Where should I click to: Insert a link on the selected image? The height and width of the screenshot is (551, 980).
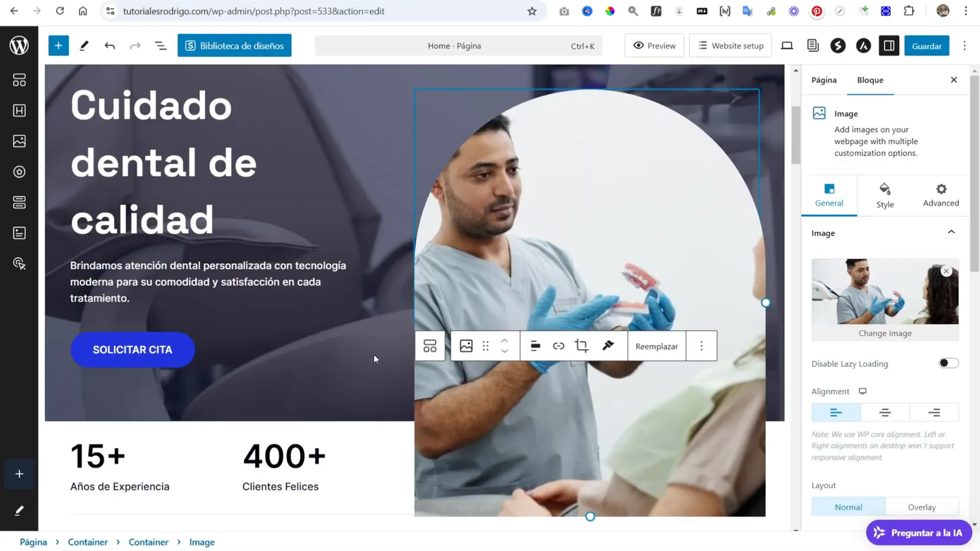(558, 346)
